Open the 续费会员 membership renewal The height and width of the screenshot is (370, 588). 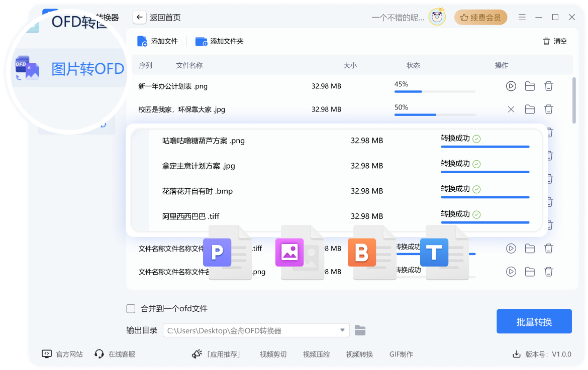point(480,17)
